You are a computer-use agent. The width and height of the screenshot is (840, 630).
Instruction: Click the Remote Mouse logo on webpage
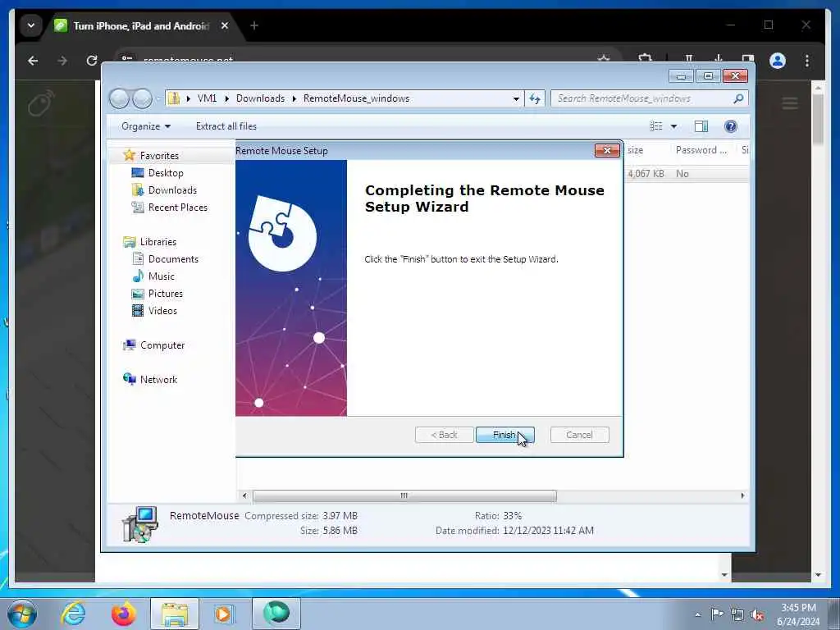41,103
